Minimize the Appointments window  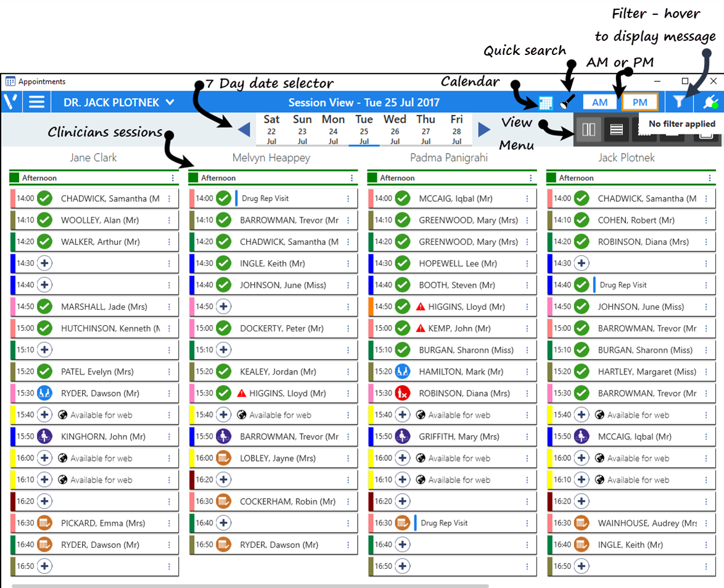(x=657, y=81)
